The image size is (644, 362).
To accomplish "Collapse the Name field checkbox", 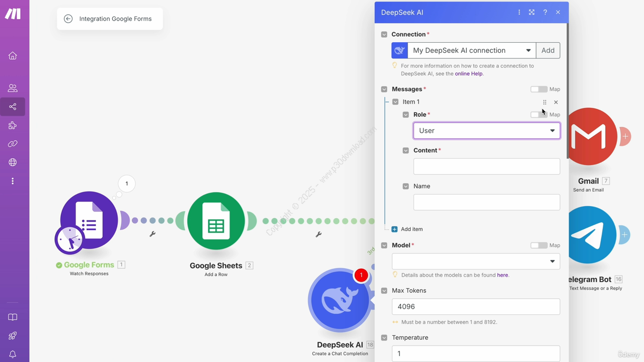I will tap(406, 186).
